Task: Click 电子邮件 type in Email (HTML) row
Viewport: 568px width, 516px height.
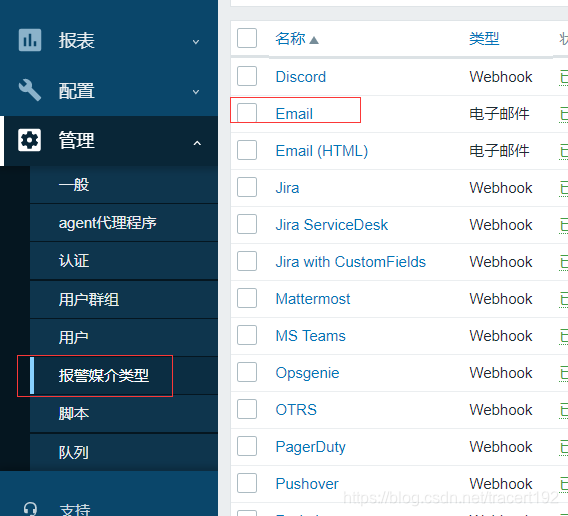Action: [499, 151]
